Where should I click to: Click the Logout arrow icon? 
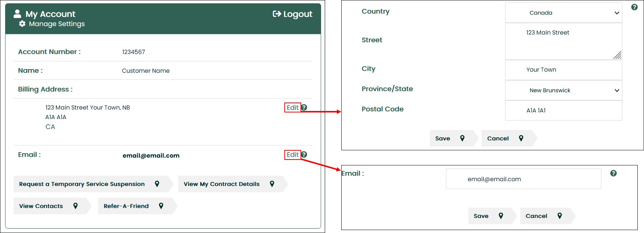click(x=277, y=14)
